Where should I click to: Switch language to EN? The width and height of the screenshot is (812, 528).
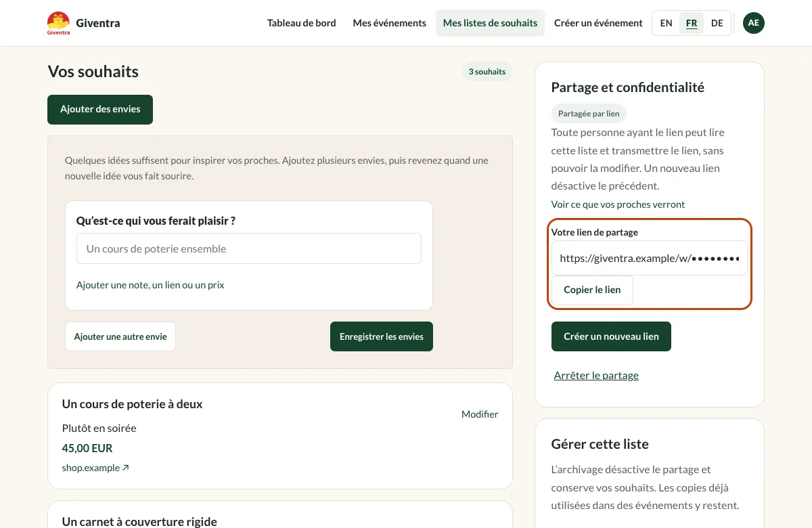667,23
